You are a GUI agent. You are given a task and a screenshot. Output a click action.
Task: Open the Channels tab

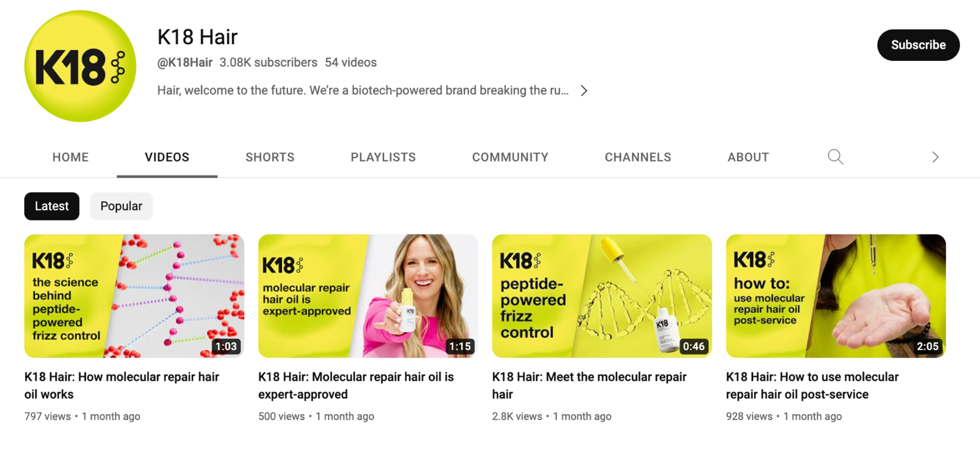pos(638,157)
